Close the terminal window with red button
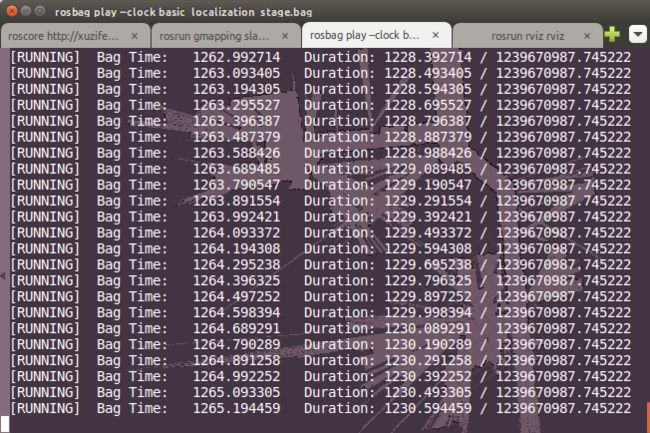This screenshot has height=433, width=650. [12, 11]
